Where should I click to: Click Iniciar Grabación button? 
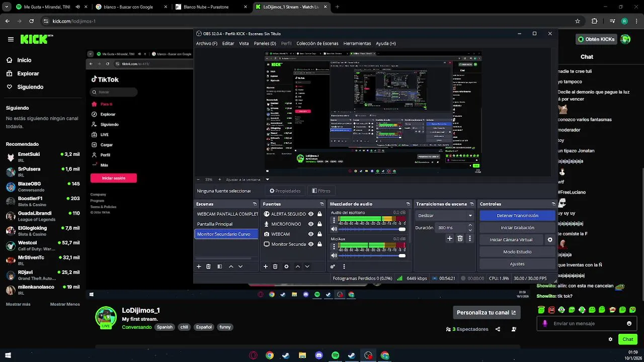[x=517, y=228]
